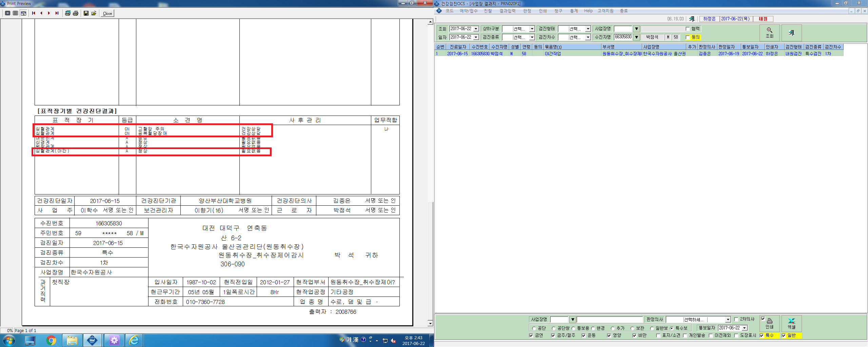
Task: Open the 통보일자 date dropdown
Action: coord(745,328)
